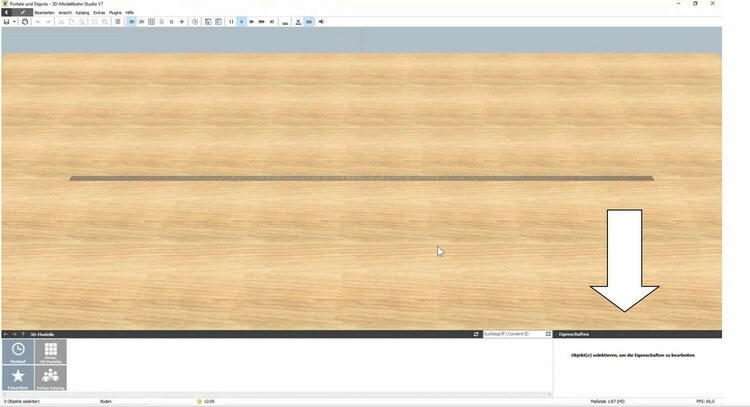
Task: Toggle the grid view icon
Action: pyautogui.click(x=151, y=22)
